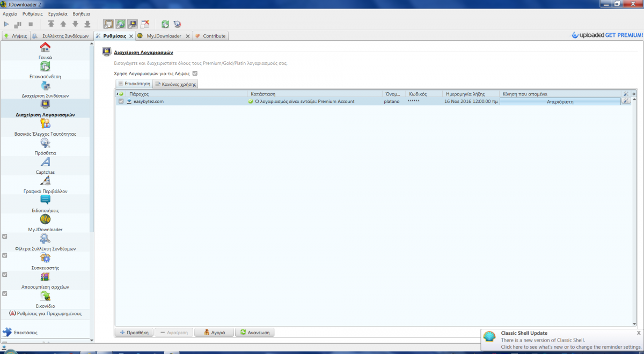Screen dimensions: 644x354
Task: Click the wrench icon in easybytez row
Action: point(626,101)
